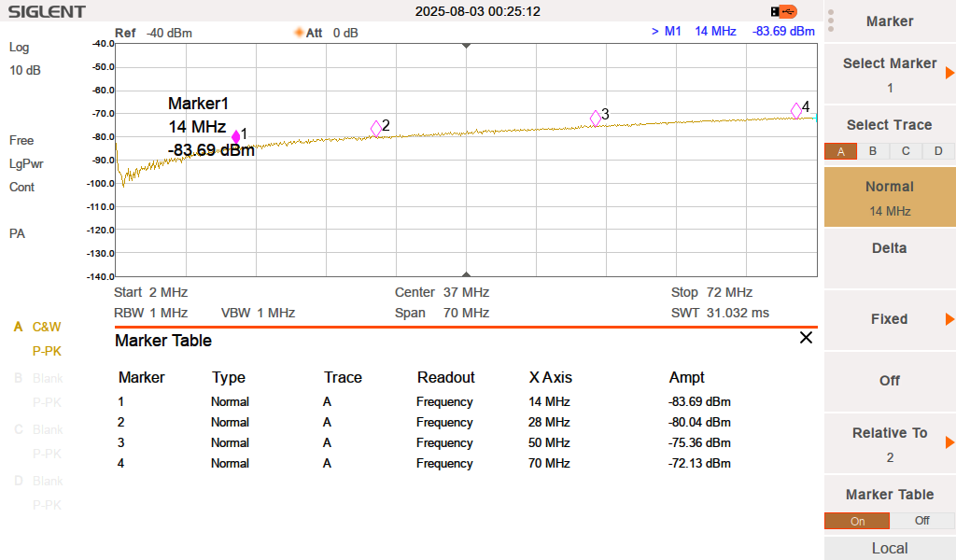Open the Fixed marker submenu
Viewport: 956px width, 560px height.
click(890, 319)
